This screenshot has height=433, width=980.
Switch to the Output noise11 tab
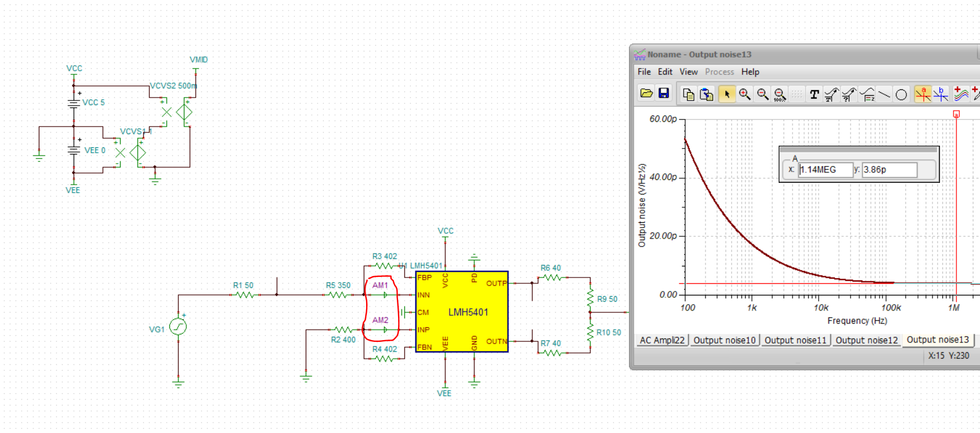(x=795, y=340)
